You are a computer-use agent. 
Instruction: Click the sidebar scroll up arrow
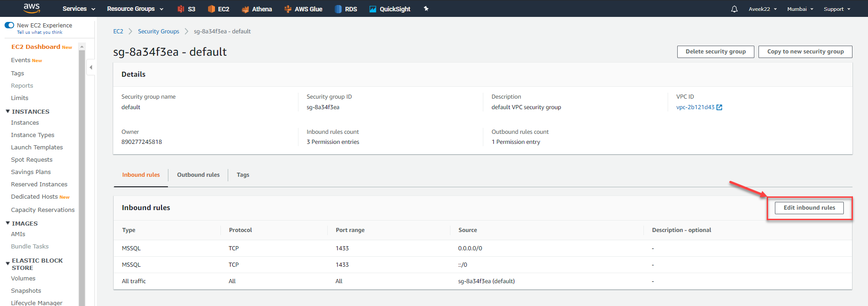click(82, 47)
